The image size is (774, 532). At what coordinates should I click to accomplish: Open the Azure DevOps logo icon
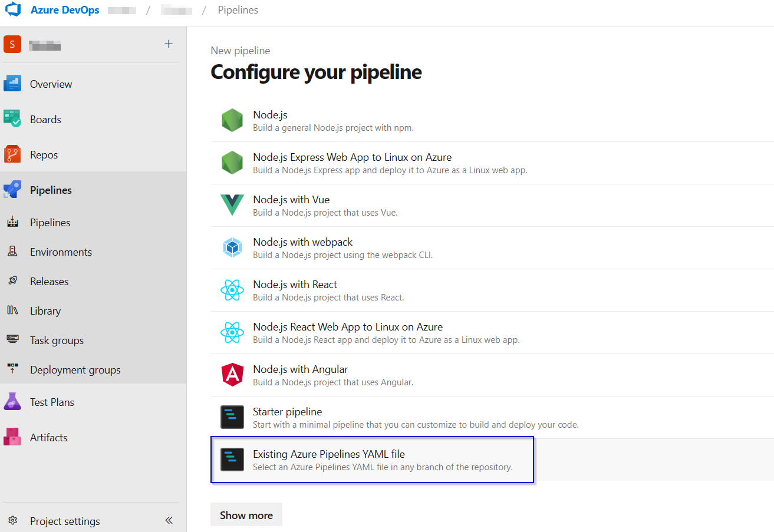tap(13, 10)
